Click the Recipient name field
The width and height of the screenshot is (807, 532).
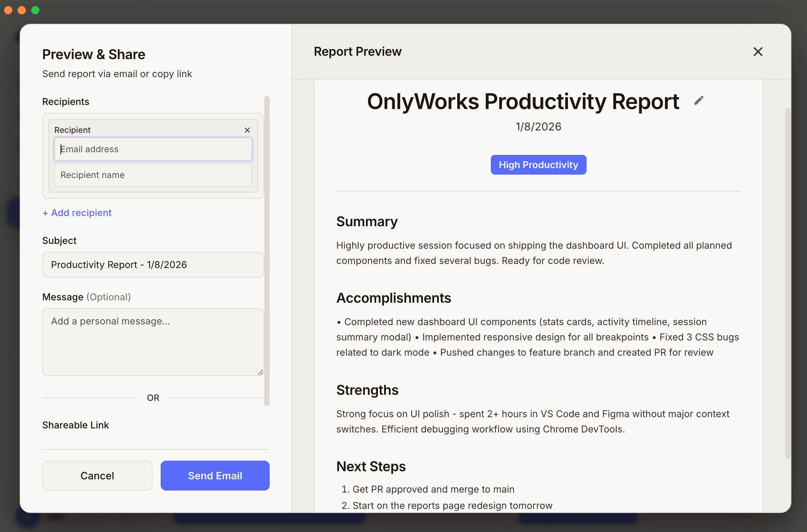[153, 175]
